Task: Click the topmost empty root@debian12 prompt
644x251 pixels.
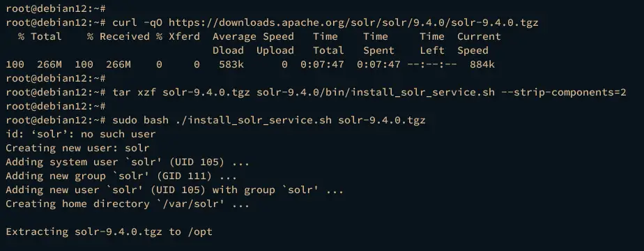Action: [x=56, y=8]
